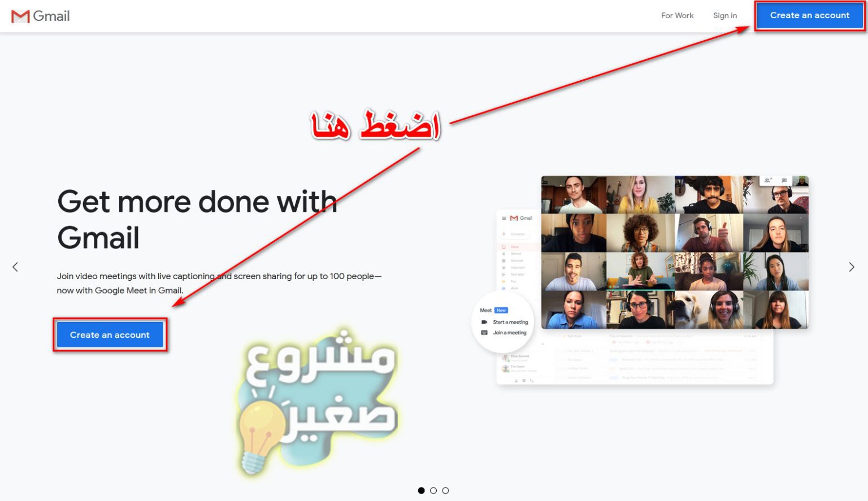Open the For Work link
This screenshot has width=868, height=501.
[x=677, y=16]
